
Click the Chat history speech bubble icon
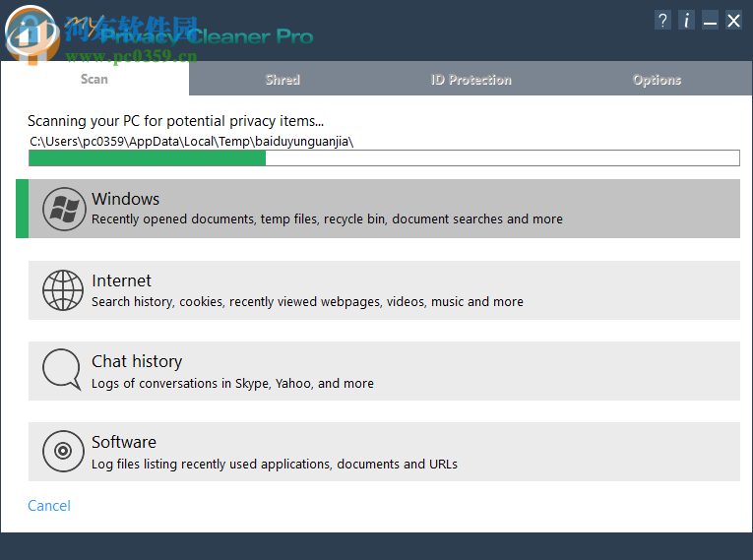[x=62, y=369]
